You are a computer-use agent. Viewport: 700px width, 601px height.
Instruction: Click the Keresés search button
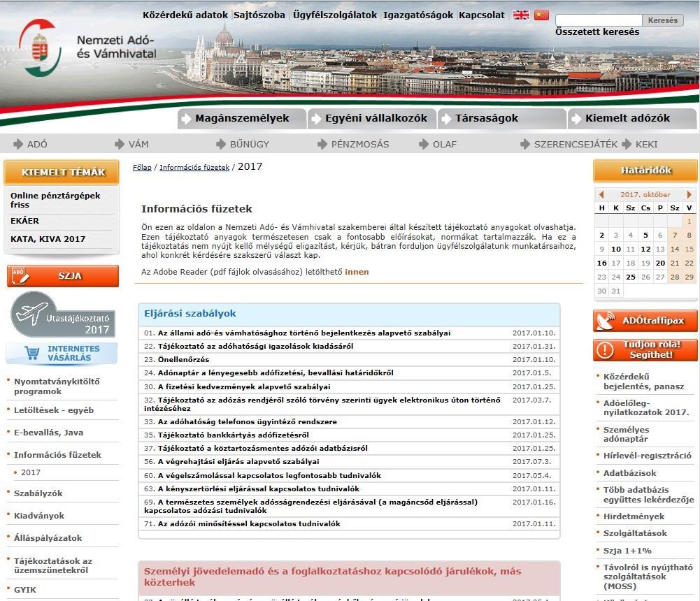663,20
